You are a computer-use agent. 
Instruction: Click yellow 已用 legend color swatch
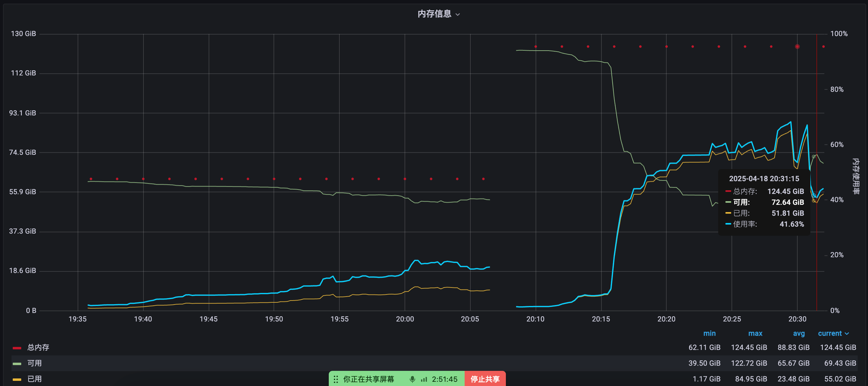point(17,379)
